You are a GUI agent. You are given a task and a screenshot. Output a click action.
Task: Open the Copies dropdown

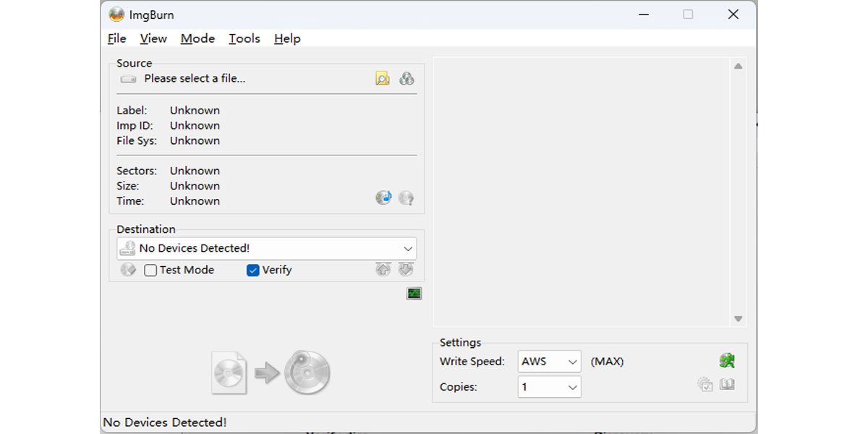point(572,388)
